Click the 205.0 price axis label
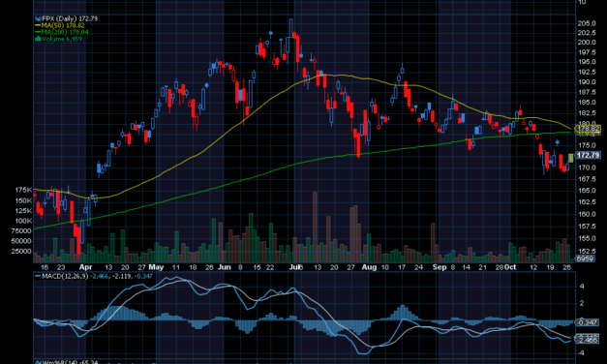The width and height of the screenshot is (607, 364). pyautogui.click(x=587, y=23)
